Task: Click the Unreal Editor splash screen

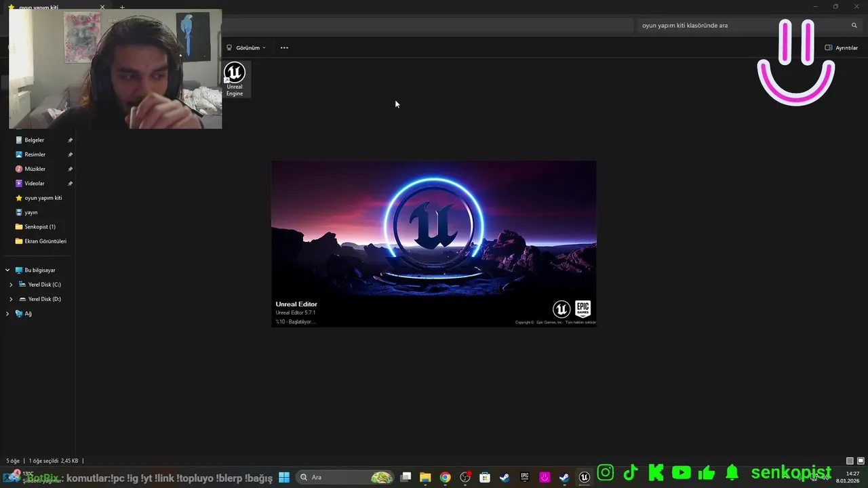Action: click(434, 243)
